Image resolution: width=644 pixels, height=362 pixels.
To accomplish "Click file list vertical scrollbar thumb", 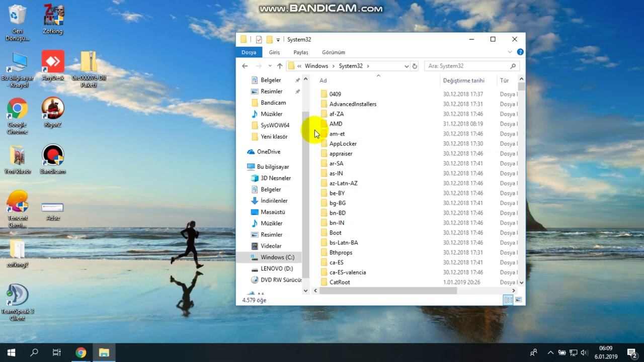I will 521,87.
